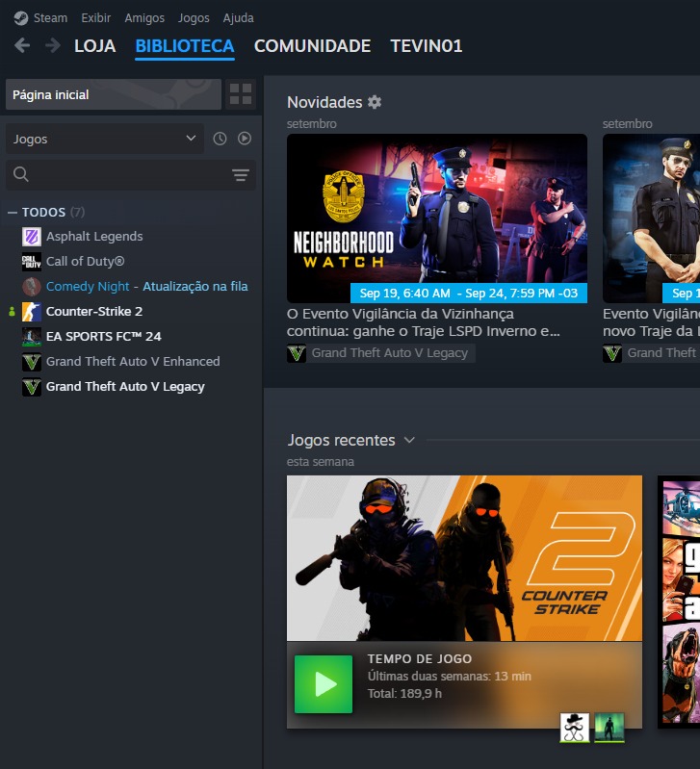Switch to the BIBLIOTECA tab
The height and width of the screenshot is (769, 700).
185,46
